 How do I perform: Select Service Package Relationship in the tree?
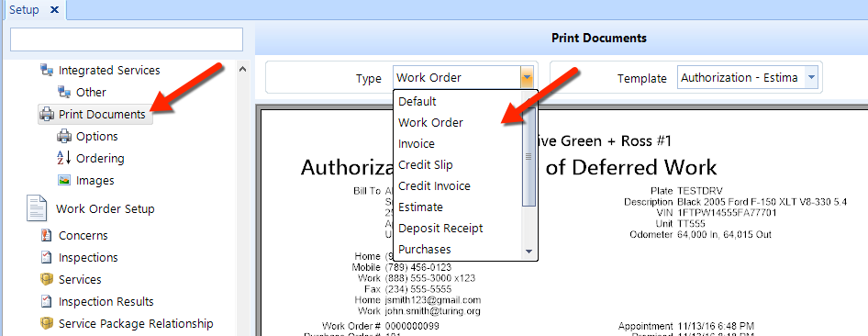click(136, 323)
